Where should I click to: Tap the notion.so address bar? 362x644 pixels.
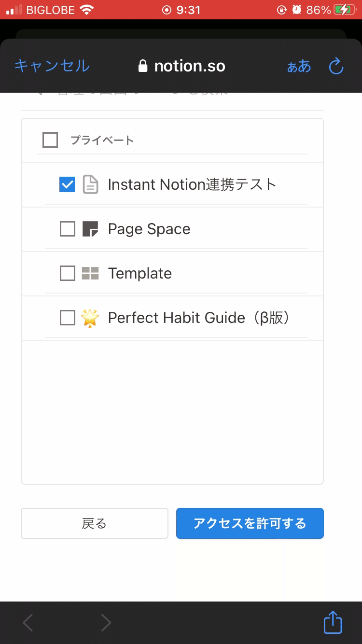(x=189, y=66)
